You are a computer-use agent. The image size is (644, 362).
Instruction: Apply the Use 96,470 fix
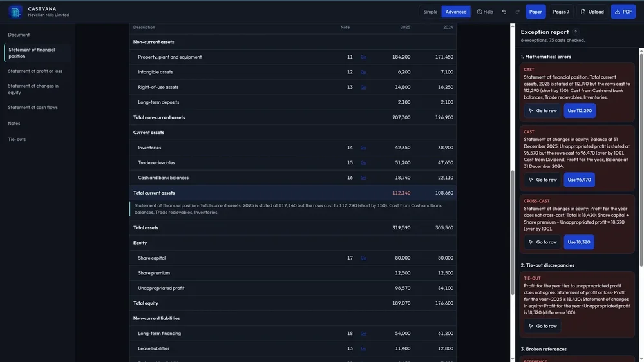click(579, 180)
